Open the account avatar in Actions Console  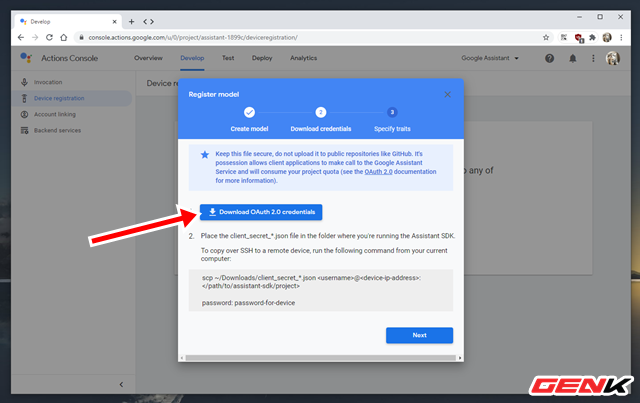coord(613,58)
